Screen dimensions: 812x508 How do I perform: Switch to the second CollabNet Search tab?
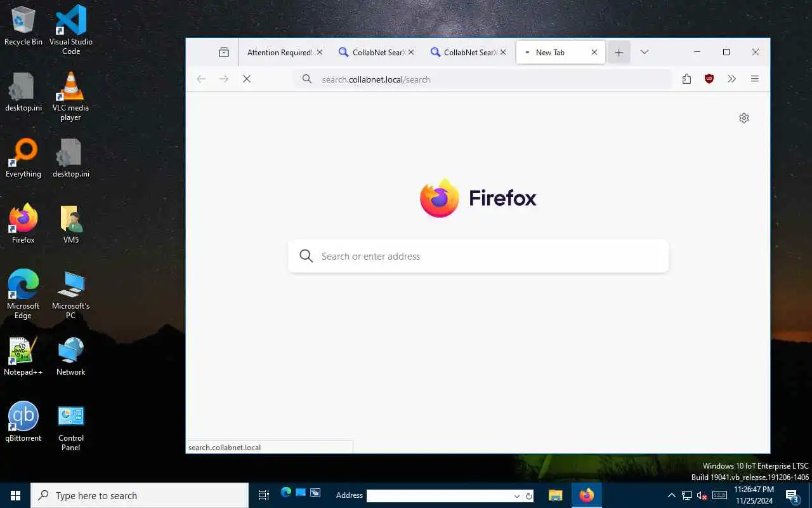tap(468, 52)
